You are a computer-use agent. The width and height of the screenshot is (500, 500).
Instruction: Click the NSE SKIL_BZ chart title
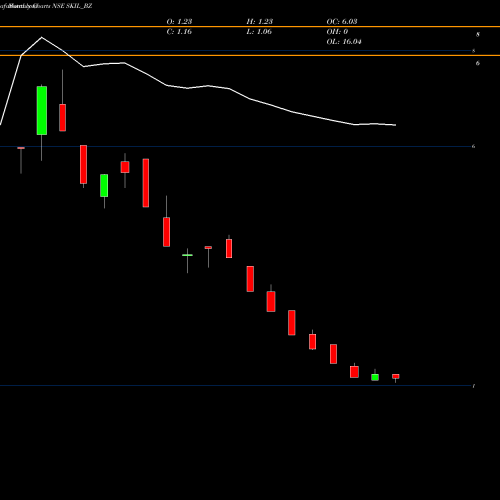(x=72, y=6)
